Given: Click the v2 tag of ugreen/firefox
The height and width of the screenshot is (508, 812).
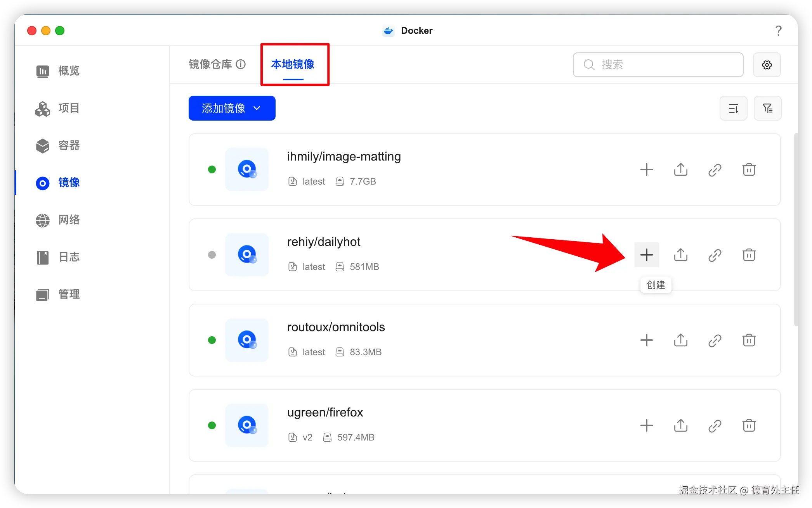Looking at the screenshot, I should coord(307,437).
